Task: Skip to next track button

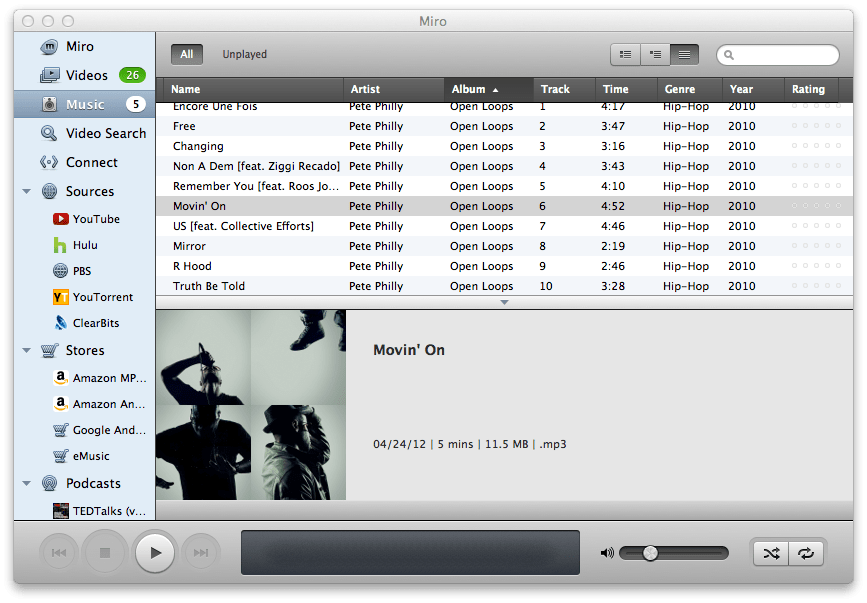Action: click(x=201, y=553)
